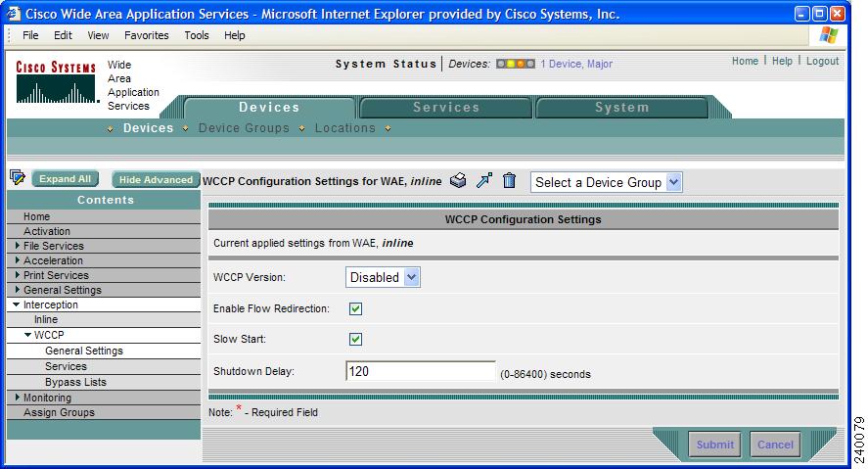Click the Windows flag logo in menu bar
Image resolution: width=868 pixels, height=469 pixels.
[829, 35]
